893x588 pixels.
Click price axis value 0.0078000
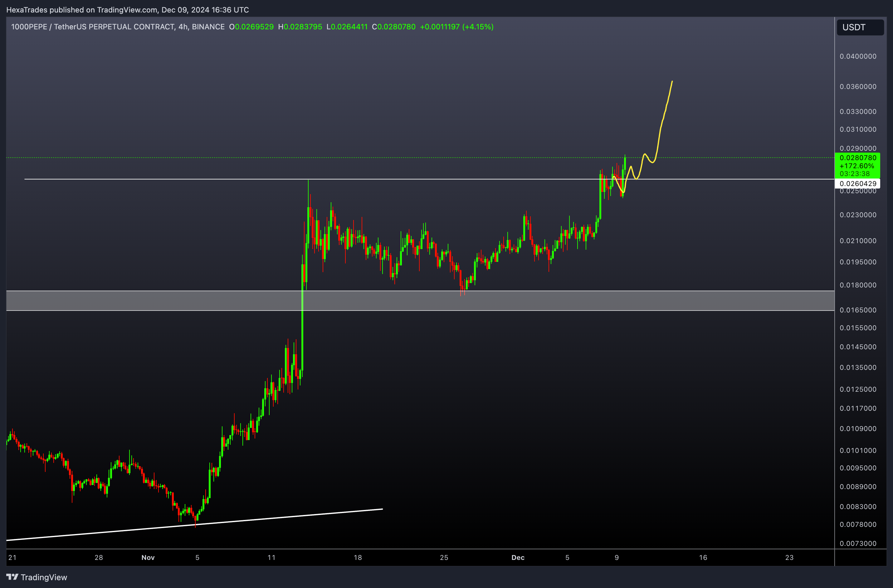(858, 525)
